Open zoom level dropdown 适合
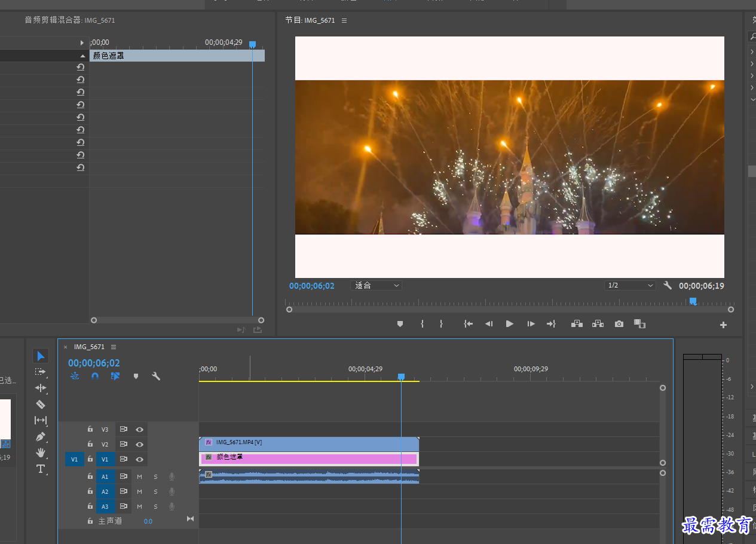Image resolution: width=756 pixels, height=544 pixels. coord(377,286)
